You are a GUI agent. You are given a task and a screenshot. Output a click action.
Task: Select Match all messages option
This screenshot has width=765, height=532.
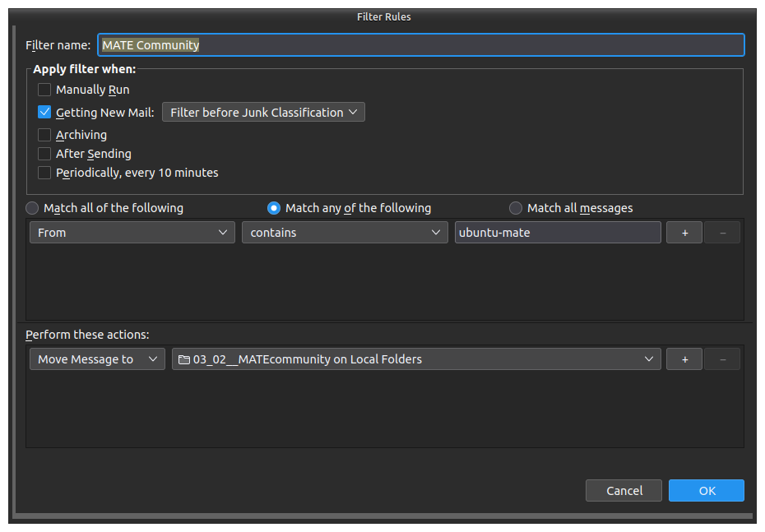pos(515,208)
